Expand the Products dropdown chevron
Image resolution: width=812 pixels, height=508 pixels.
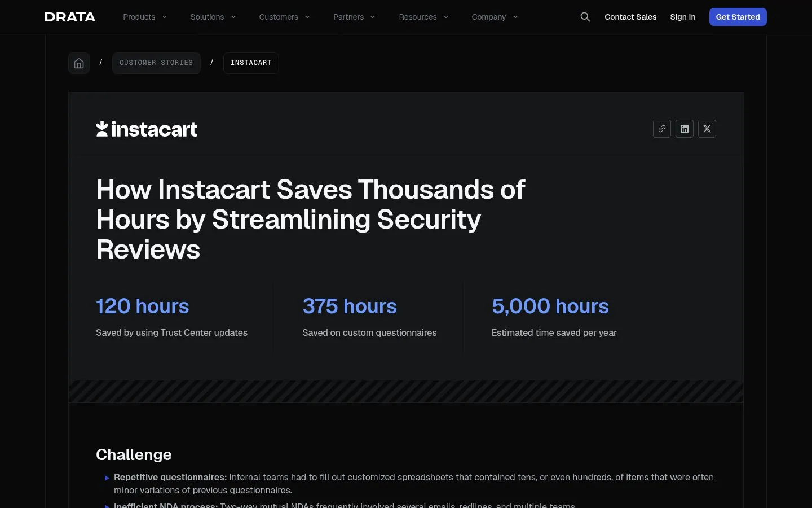[165, 17]
